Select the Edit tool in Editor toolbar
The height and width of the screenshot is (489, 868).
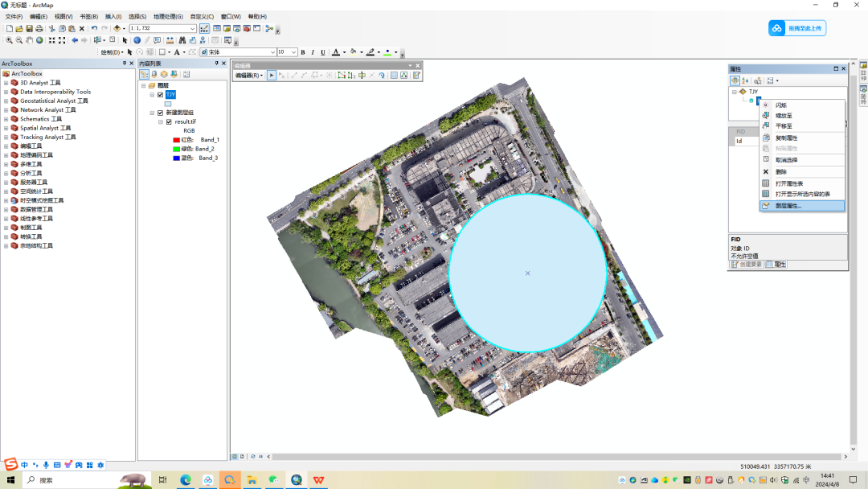tap(272, 76)
